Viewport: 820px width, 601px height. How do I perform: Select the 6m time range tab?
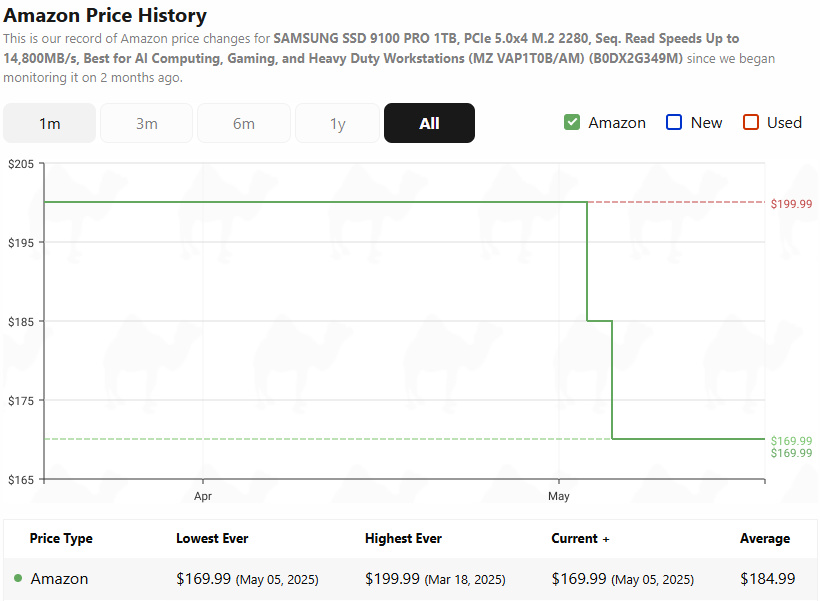244,123
